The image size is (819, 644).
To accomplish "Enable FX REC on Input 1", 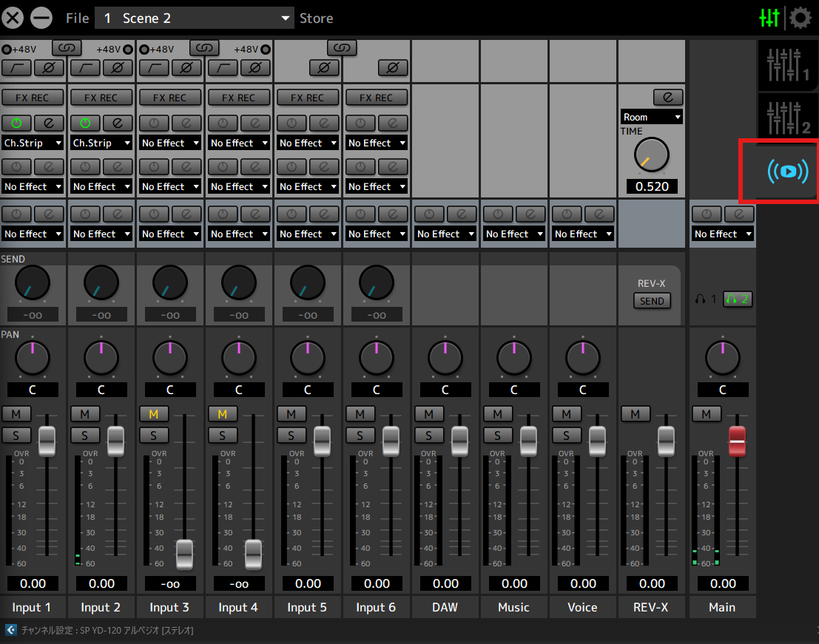I will tap(33, 98).
